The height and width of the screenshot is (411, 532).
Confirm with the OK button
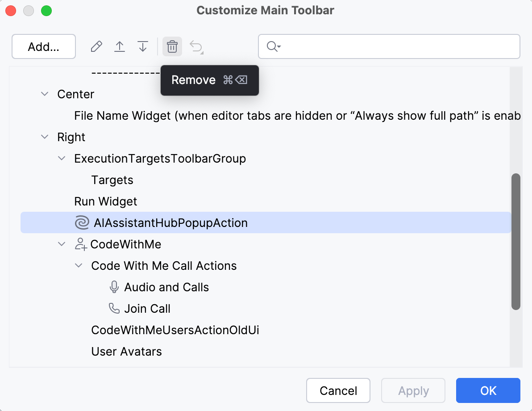tap(488, 390)
